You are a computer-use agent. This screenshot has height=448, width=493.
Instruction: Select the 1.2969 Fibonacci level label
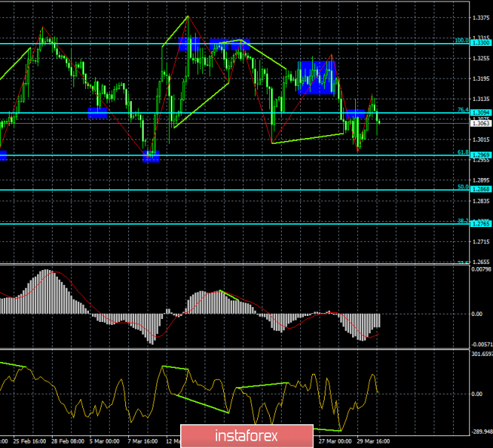pos(480,155)
